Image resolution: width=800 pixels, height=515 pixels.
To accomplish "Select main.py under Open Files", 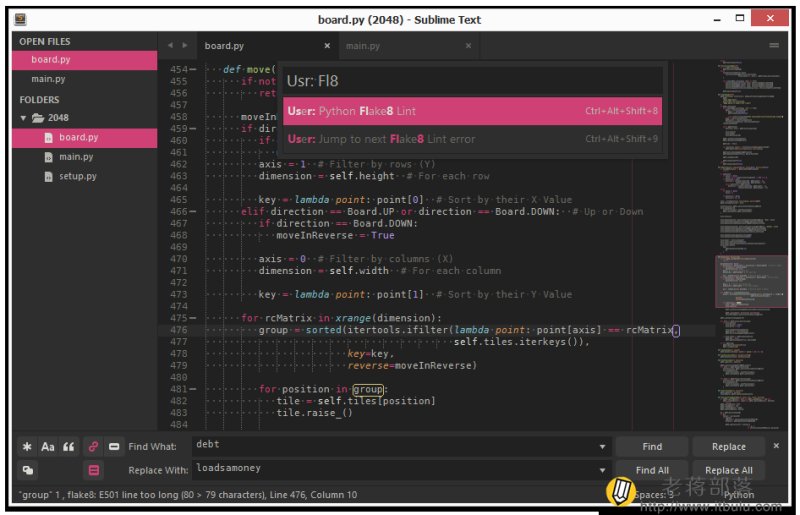I will [85, 79].
